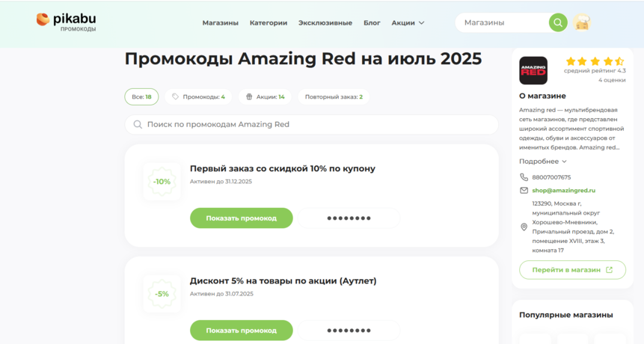Click the magnifier icon in promo code search
The image size is (644, 344).
(x=138, y=124)
